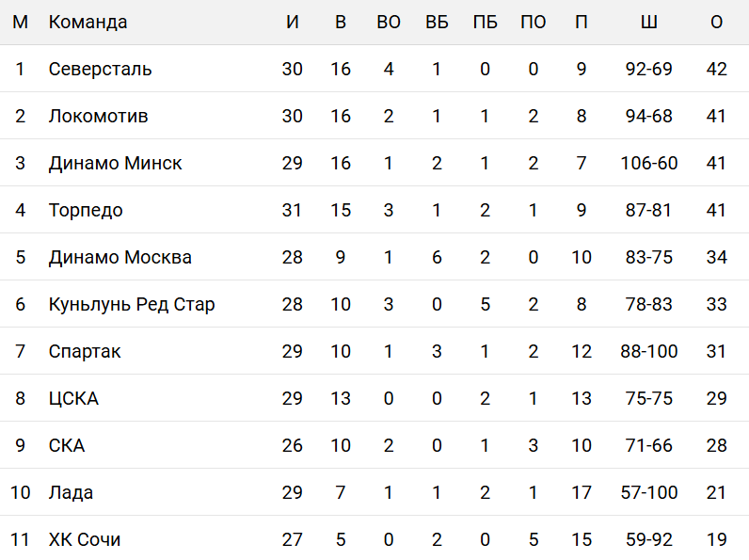Sort by the ВО column header

(389, 22)
